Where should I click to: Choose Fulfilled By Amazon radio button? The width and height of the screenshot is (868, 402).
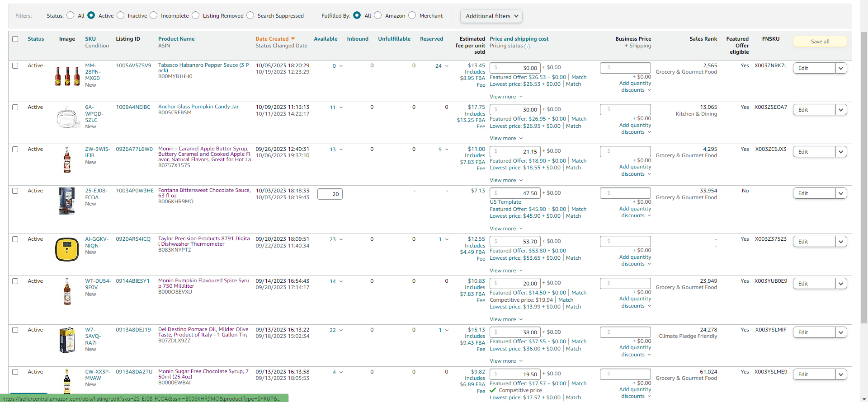tap(378, 15)
